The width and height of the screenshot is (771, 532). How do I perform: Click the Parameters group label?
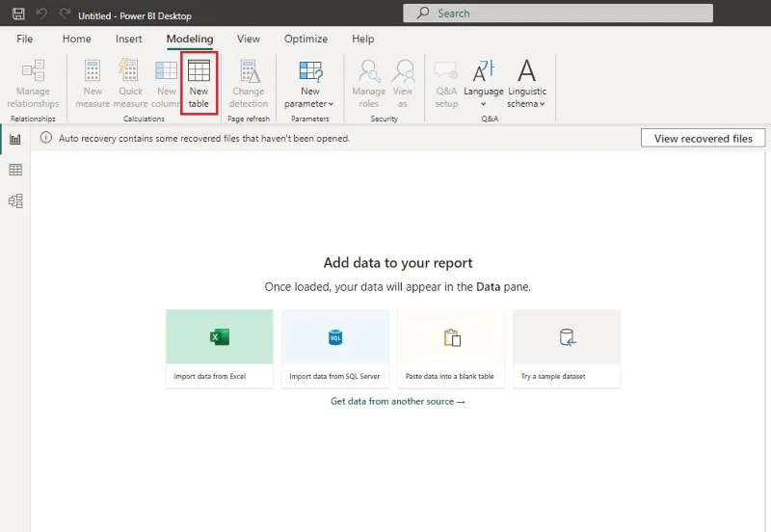point(309,119)
